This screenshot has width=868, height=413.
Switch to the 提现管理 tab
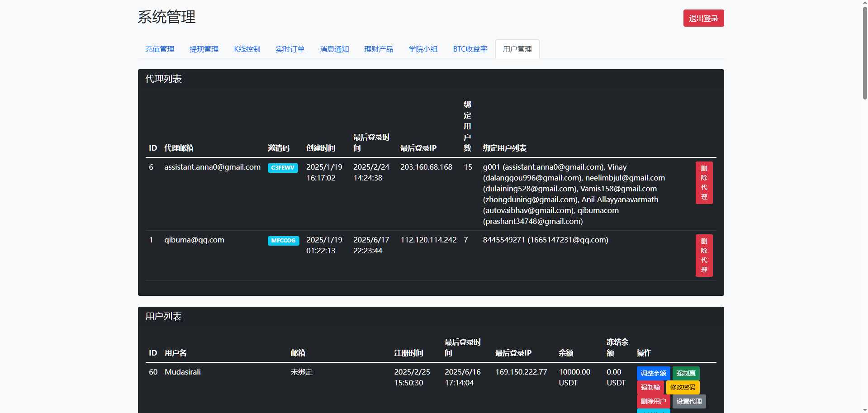[x=204, y=49]
